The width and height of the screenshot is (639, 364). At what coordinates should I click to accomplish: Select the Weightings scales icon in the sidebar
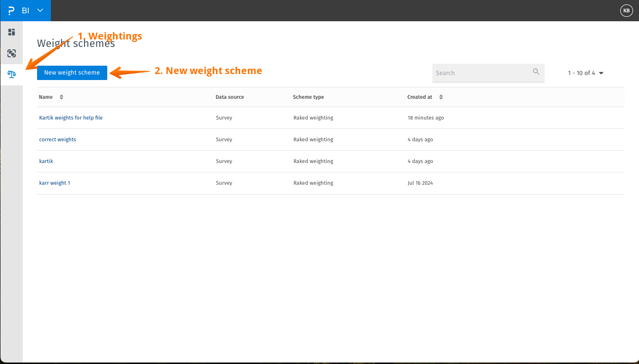tap(11, 75)
